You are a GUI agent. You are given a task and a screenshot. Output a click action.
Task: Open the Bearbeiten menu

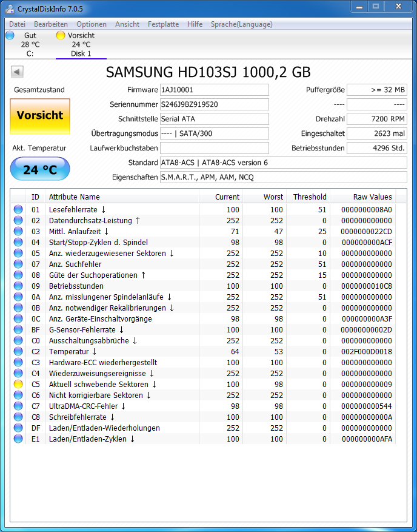[x=51, y=24]
